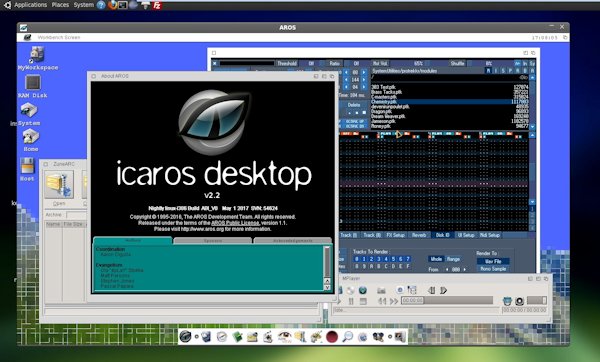Select Chemistry.ptk in module list
Viewport: 600px width, 362px height.
[450, 102]
